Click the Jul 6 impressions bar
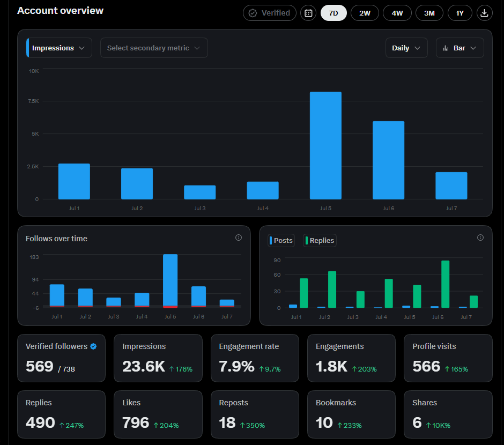Screen dimensions: 504x445 point(388,160)
